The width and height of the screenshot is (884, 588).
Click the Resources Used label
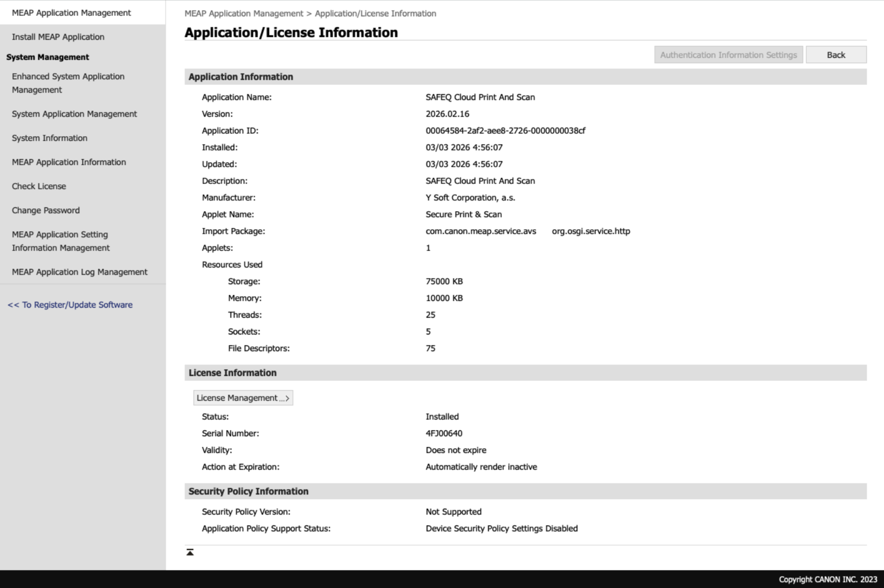232,265
